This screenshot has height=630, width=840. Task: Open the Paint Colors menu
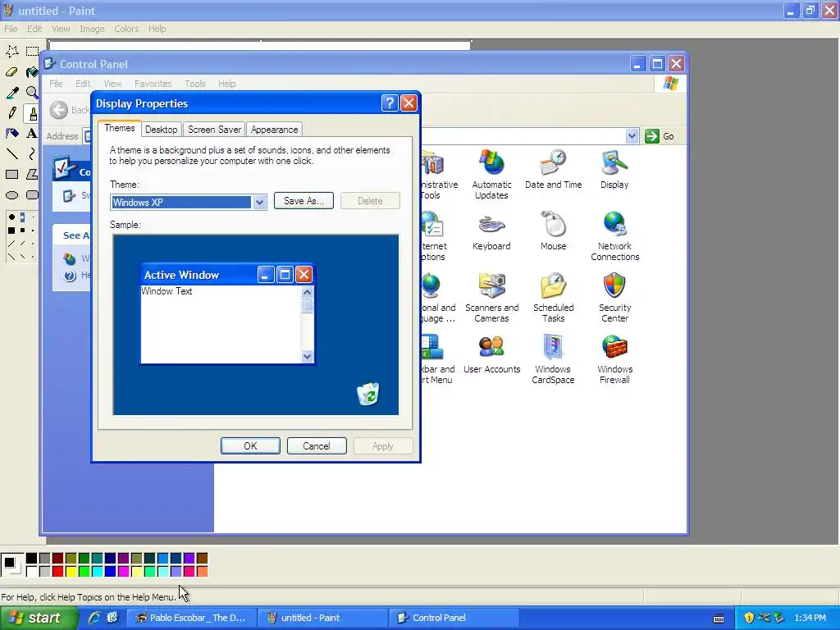[x=126, y=29]
